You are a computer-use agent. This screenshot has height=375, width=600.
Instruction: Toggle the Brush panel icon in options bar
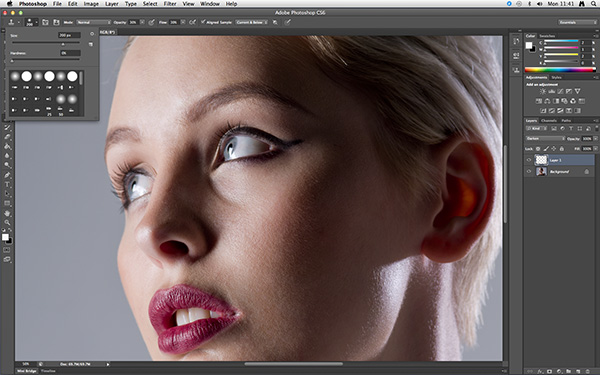pos(45,22)
